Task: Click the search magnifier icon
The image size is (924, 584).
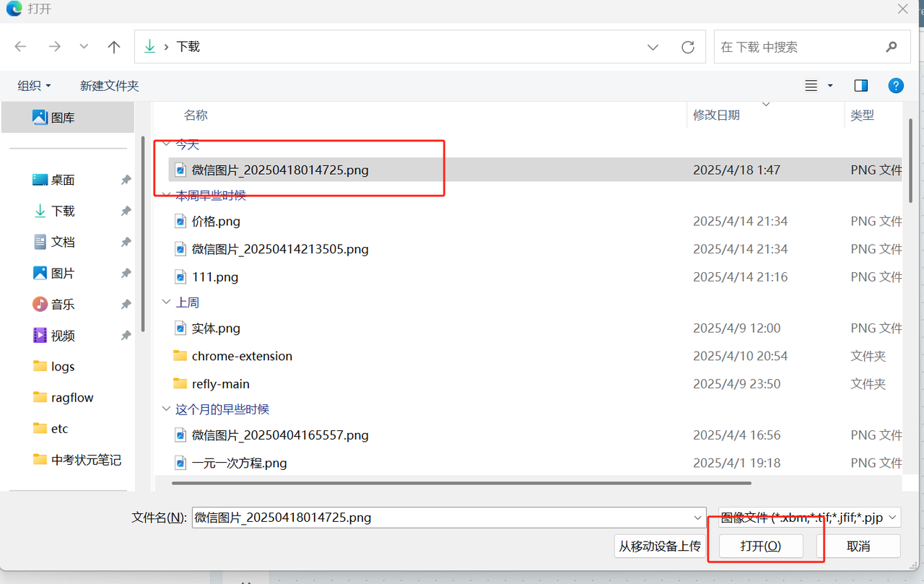Action: click(x=892, y=47)
